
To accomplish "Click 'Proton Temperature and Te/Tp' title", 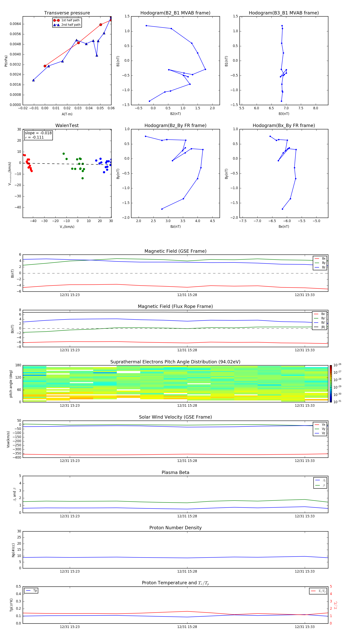I will coord(175,583).
